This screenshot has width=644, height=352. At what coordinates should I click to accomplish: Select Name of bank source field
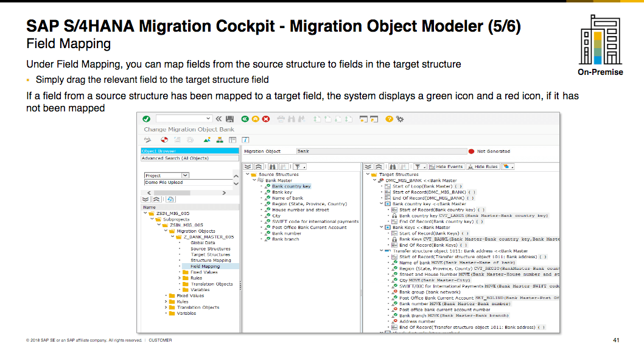pos(287,198)
